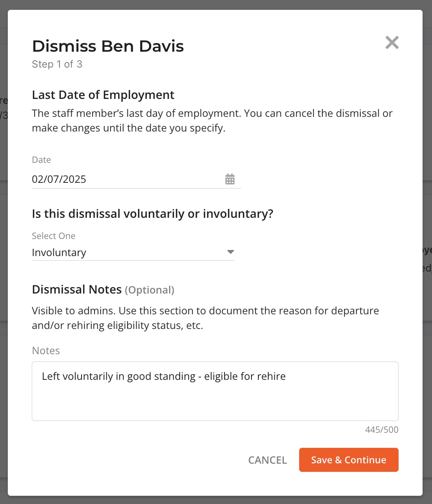Screen dimensions: 432x504
Task: Close the Dismiss Ben Davis dialog
Action: point(392,42)
